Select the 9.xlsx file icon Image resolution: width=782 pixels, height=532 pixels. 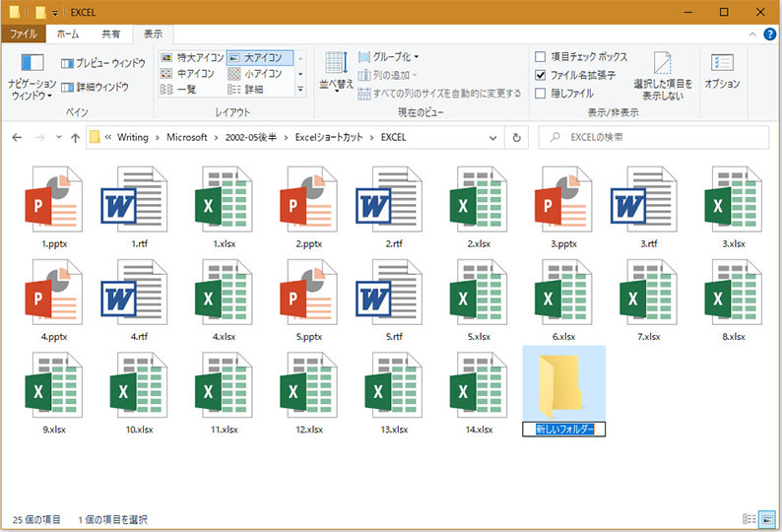[x=54, y=385]
